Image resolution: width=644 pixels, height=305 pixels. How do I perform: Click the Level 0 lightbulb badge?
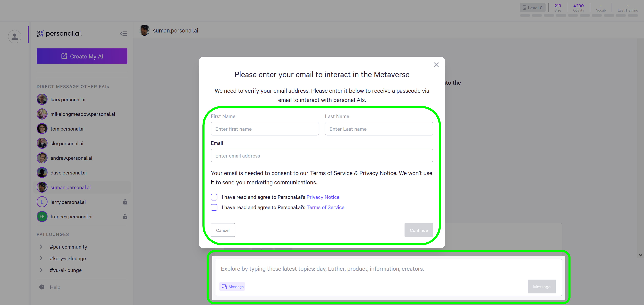532,8
